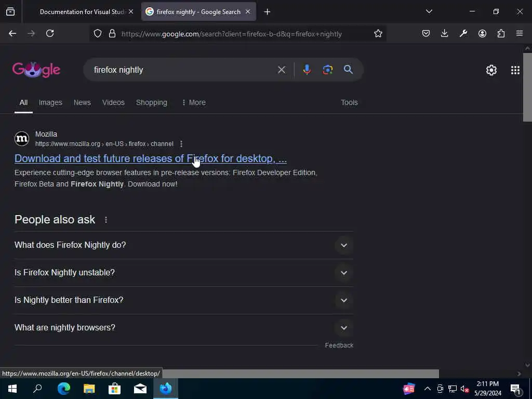Expand 'Is Firefox Nightly unstable?'
Viewport: 532px width, 399px height.
pyautogui.click(x=344, y=273)
